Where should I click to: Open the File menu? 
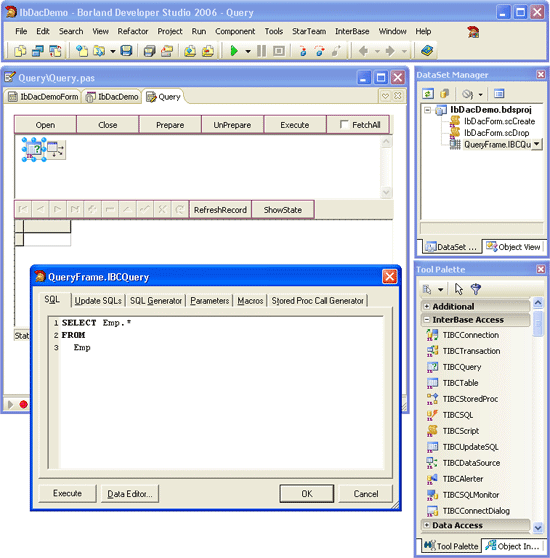click(21, 31)
